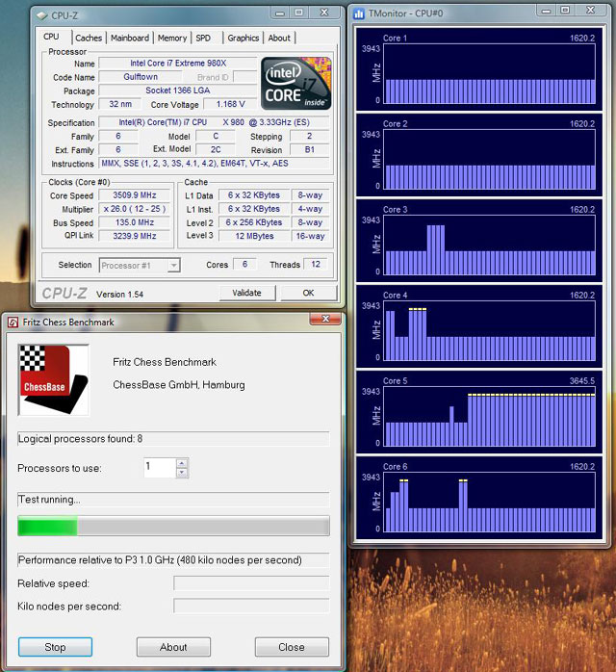Click About in Fritz Chess Benchmark
The height and width of the screenshot is (672, 616).
coord(173,647)
